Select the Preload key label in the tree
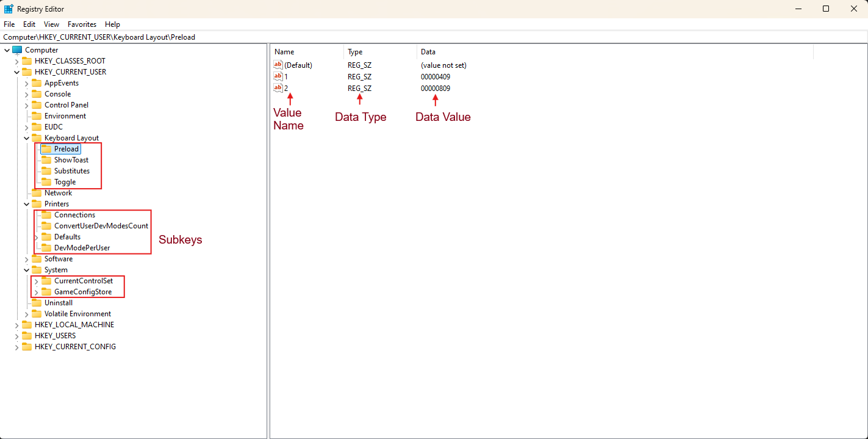The width and height of the screenshot is (868, 439). [x=66, y=149]
